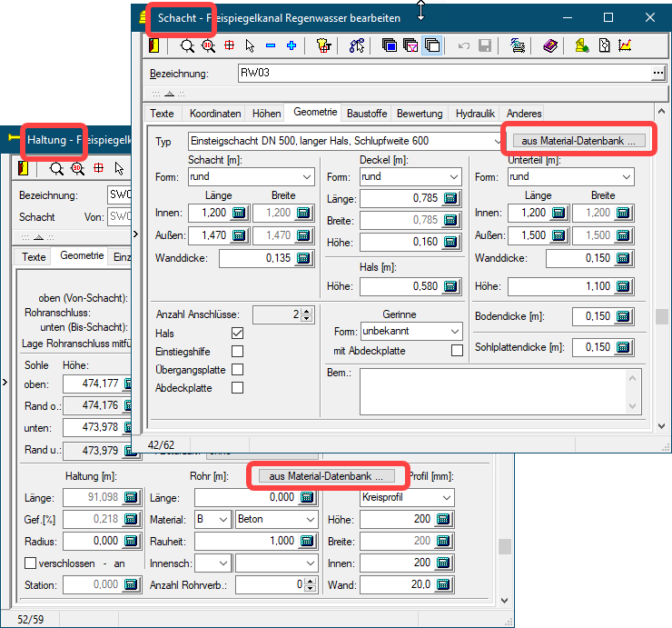
Task: Uncheck the Hals checkbox
Action: point(237,334)
